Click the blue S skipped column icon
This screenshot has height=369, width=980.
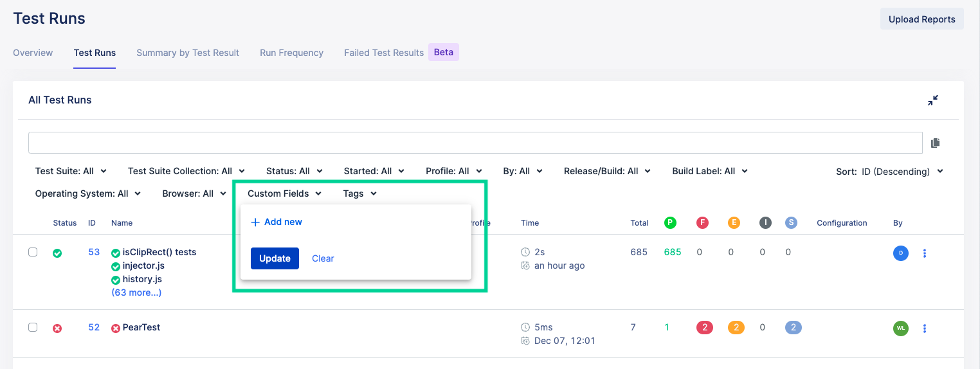(x=791, y=223)
